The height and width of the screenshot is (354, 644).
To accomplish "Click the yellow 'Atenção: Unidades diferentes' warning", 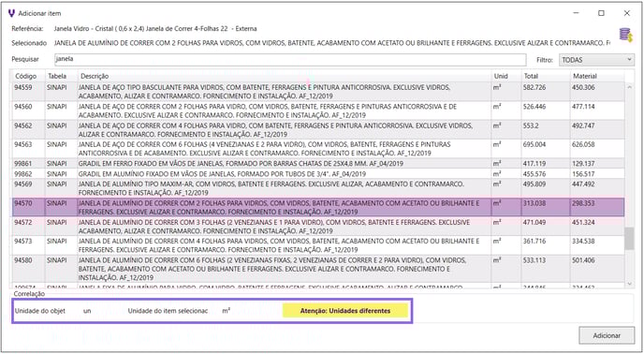I will [x=345, y=311].
